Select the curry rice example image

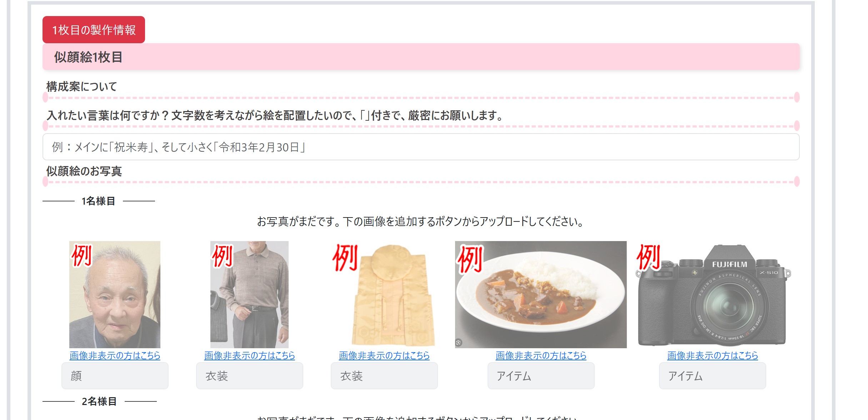(x=541, y=294)
